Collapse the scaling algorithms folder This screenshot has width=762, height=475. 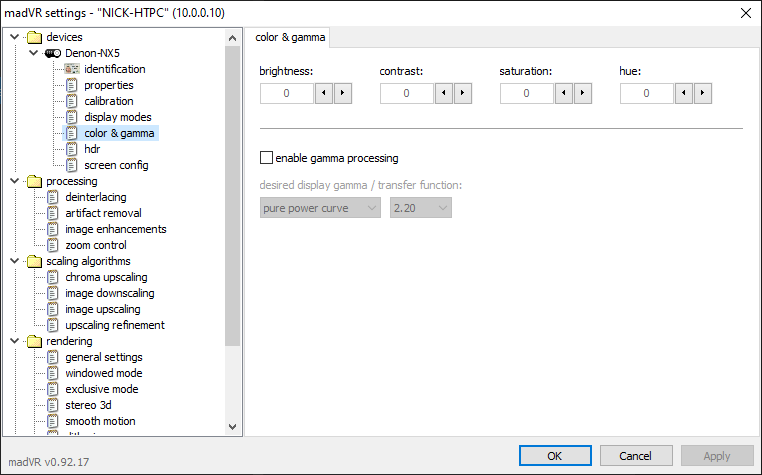[13, 261]
